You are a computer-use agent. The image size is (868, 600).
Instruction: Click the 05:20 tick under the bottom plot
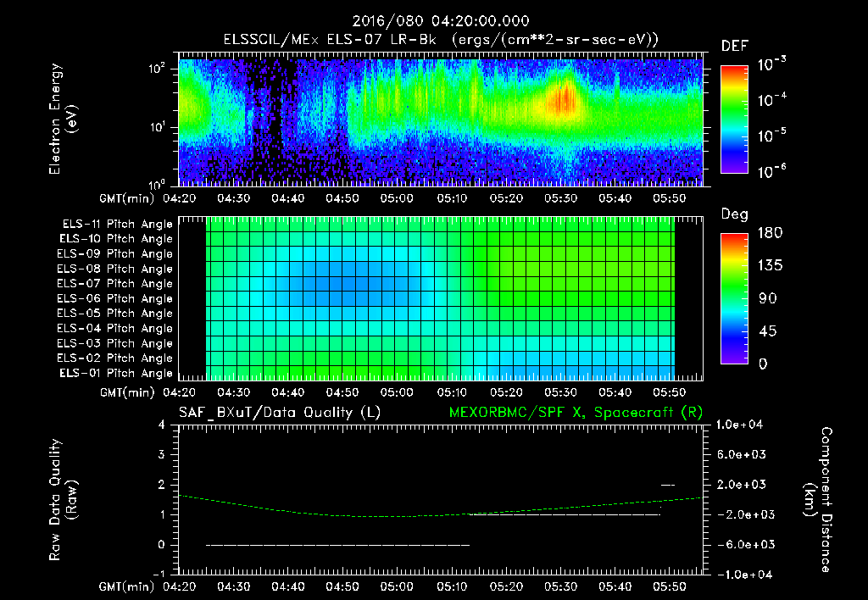[506, 586]
